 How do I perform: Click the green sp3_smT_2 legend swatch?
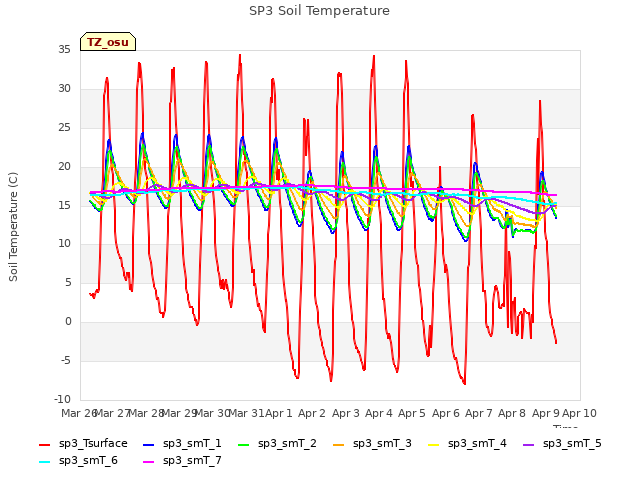coord(244,444)
